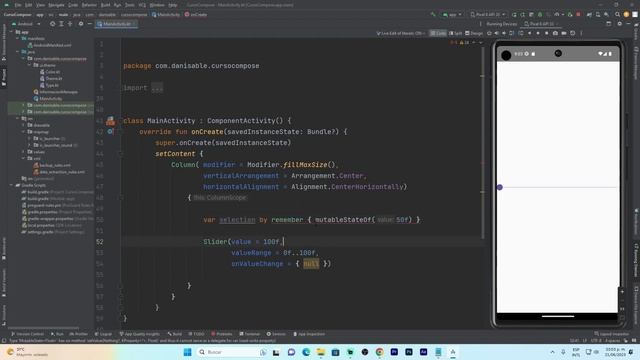Click expand all in project panel
The width and height of the screenshot is (640, 360).
[61, 24]
